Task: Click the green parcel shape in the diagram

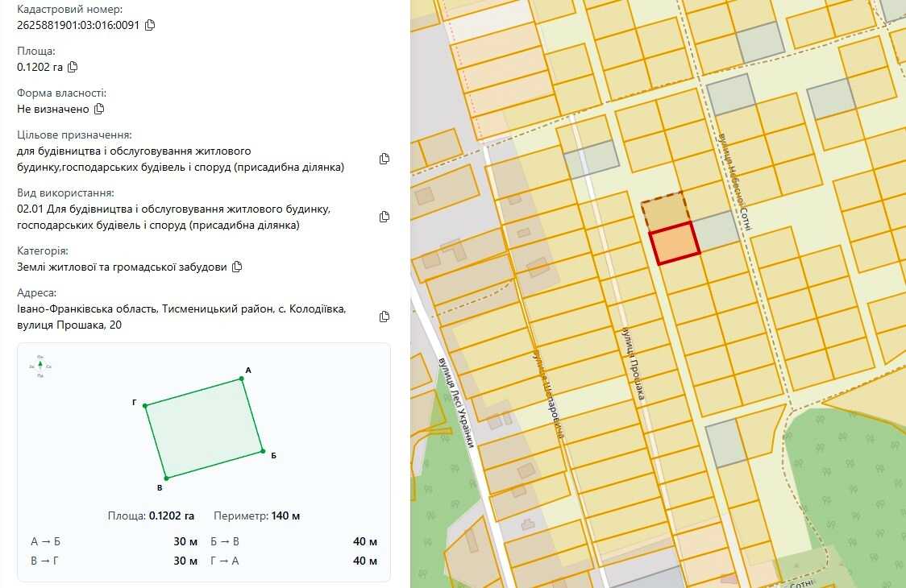Action: 204,429
